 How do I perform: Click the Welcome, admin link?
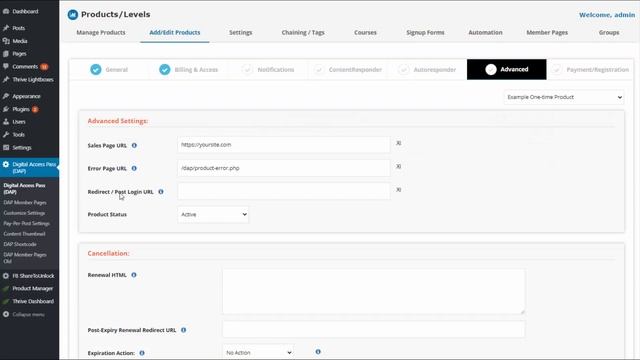(607, 15)
